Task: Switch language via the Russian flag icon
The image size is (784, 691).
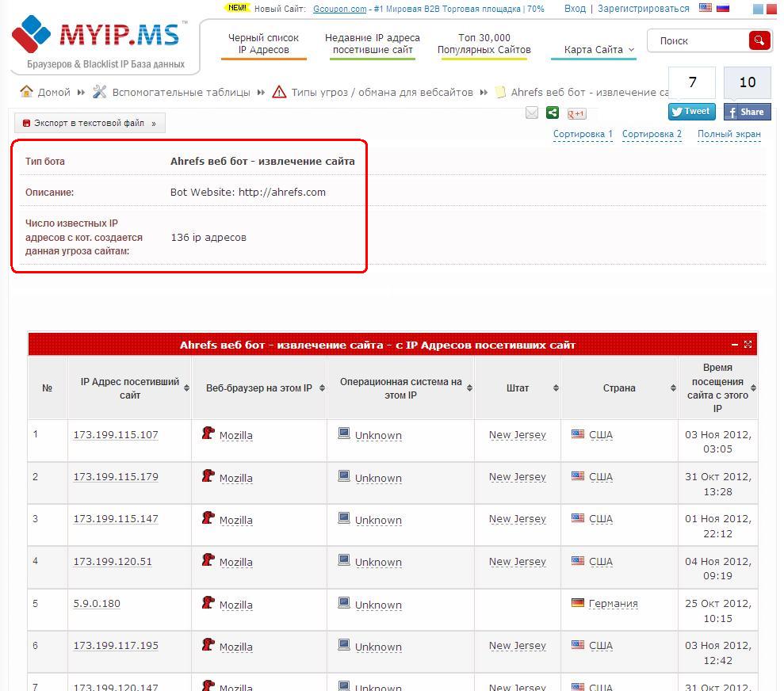Action: point(723,8)
